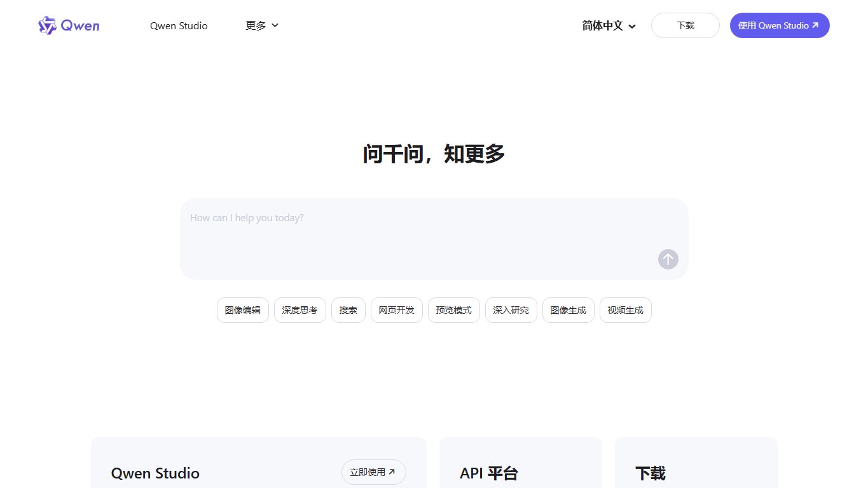Select the 深入研究 chip

tap(511, 310)
